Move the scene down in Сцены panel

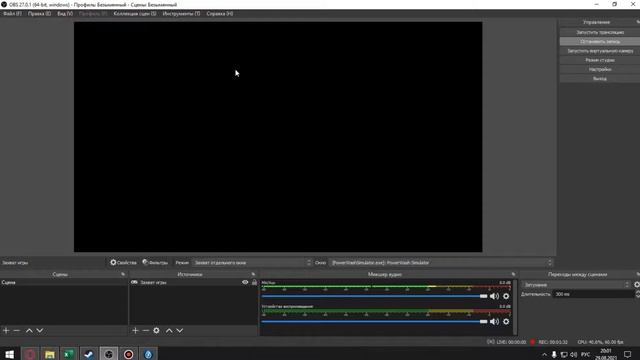(40, 330)
